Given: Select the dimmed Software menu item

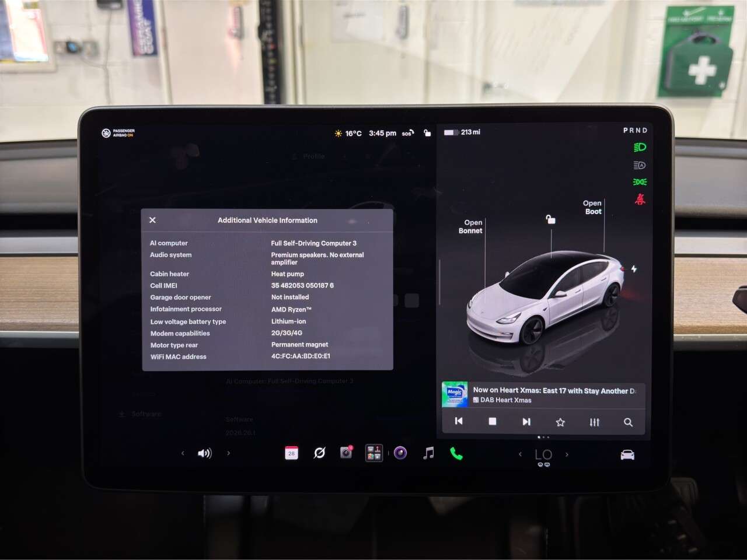Looking at the screenshot, I should (x=140, y=414).
